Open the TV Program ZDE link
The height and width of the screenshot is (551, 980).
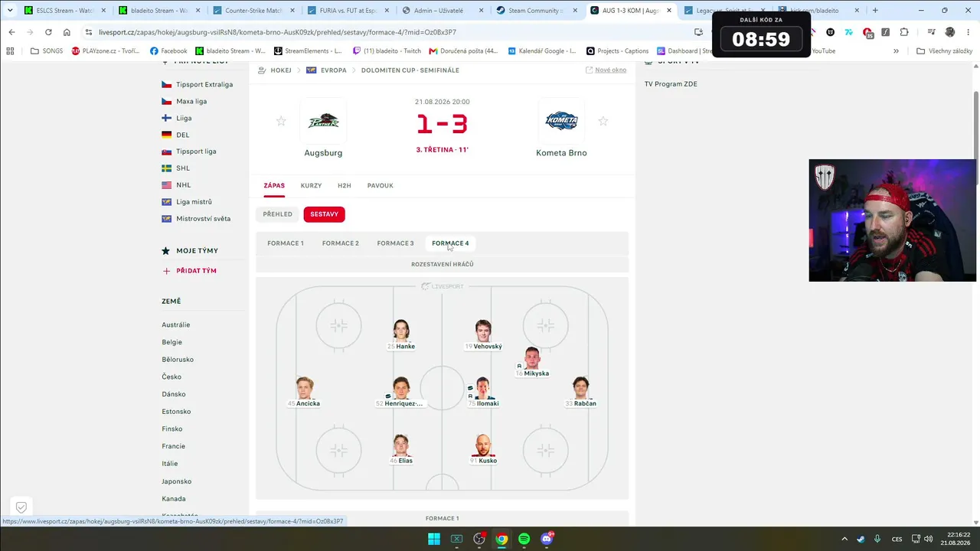pyautogui.click(x=671, y=84)
